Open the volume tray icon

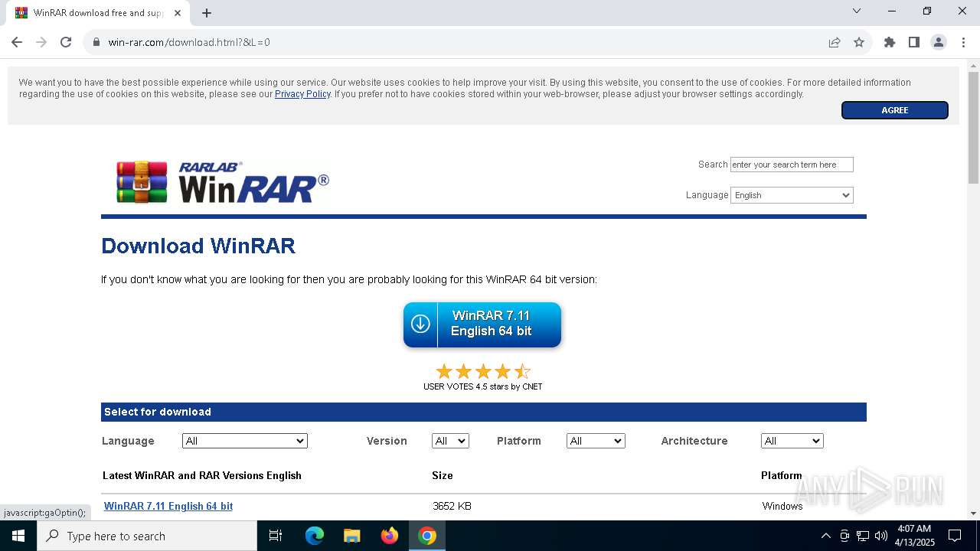tap(881, 536)
